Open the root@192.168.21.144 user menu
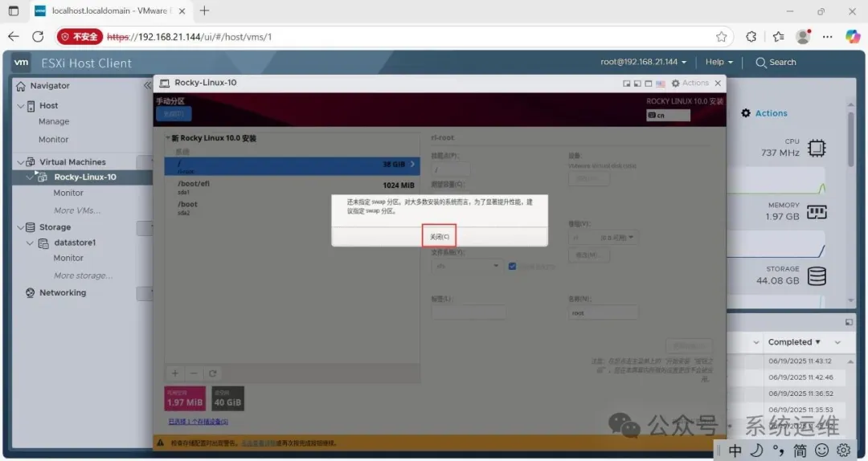Viewport: 868px width, 461px height. pyautogui.click(x=643, y=62)
